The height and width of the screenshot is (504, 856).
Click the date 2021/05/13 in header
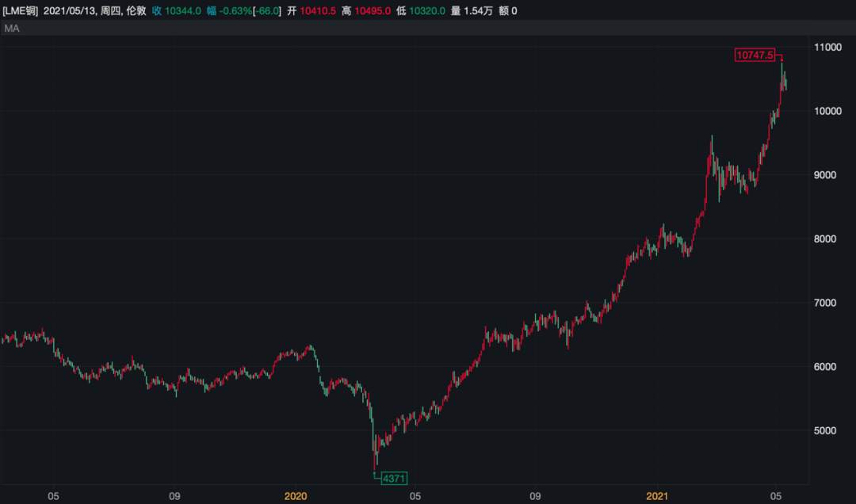tap(69, 11)
